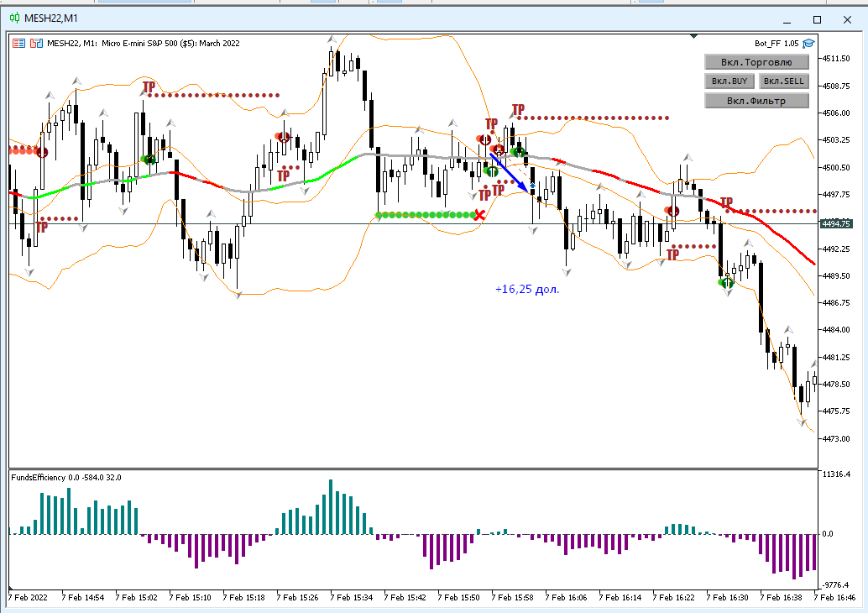868x613 pixels.
Task: Click the 4473.00 price scale label
Action: click(x=836, y=438)
